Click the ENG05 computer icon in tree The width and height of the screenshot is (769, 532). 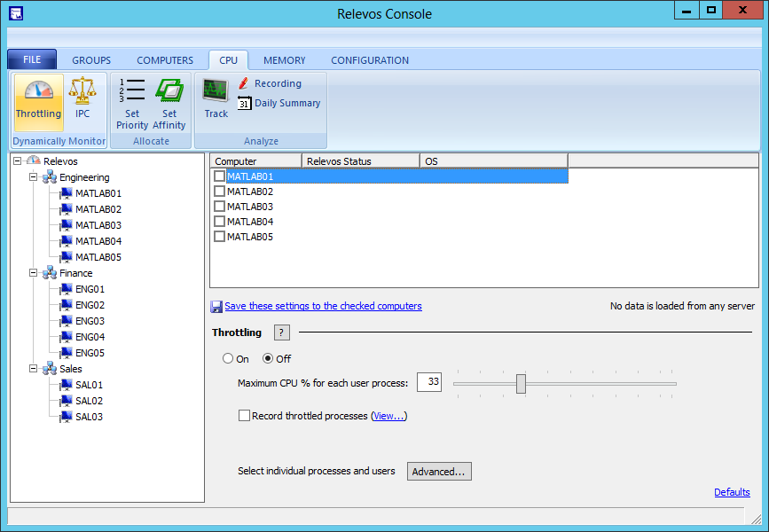[66, 353]
